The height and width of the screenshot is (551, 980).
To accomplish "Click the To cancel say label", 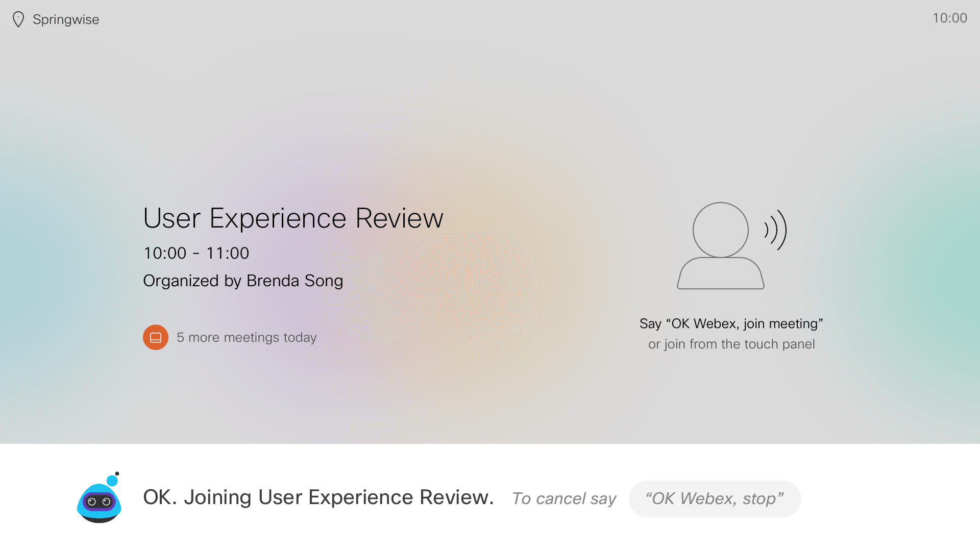I will (x=564, y=498).
